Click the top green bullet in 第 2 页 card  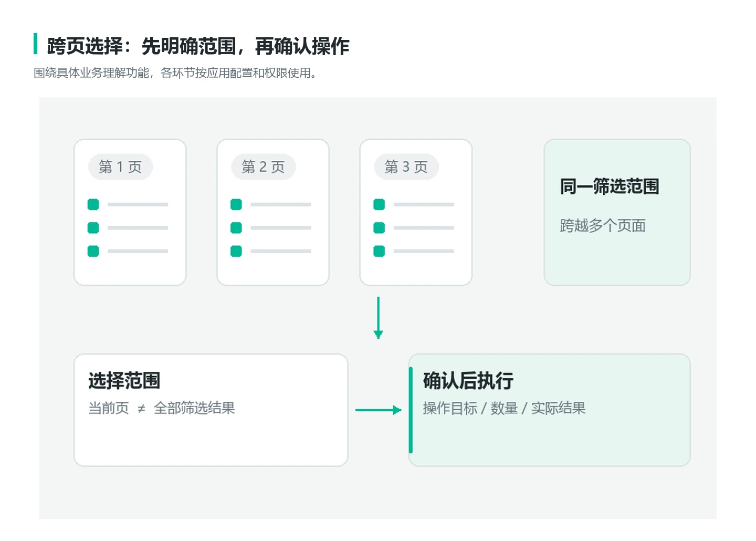(236, 204)
